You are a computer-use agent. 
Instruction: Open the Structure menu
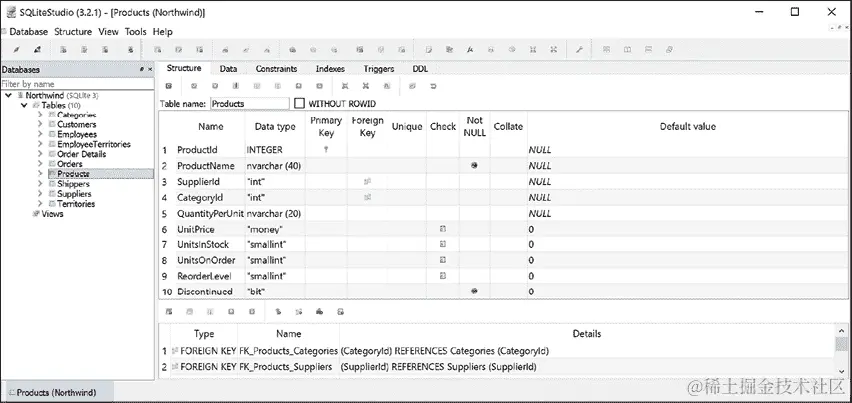[73, 32]
